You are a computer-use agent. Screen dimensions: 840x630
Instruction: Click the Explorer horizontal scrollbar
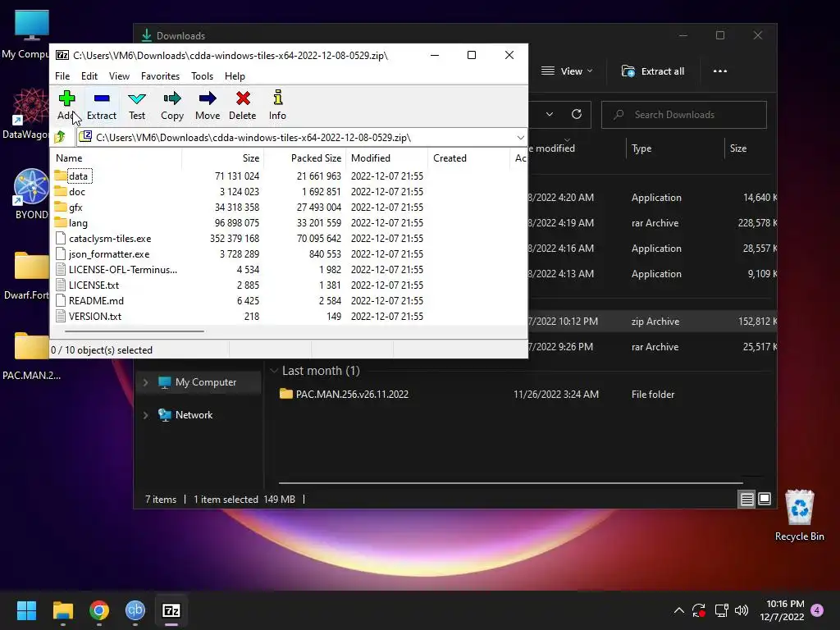511,483
